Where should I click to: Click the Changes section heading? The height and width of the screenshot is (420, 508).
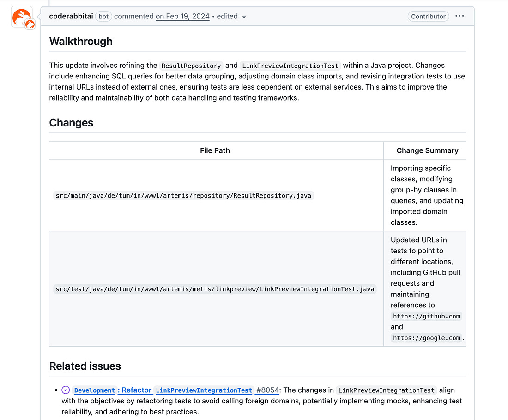coord(71,122)
